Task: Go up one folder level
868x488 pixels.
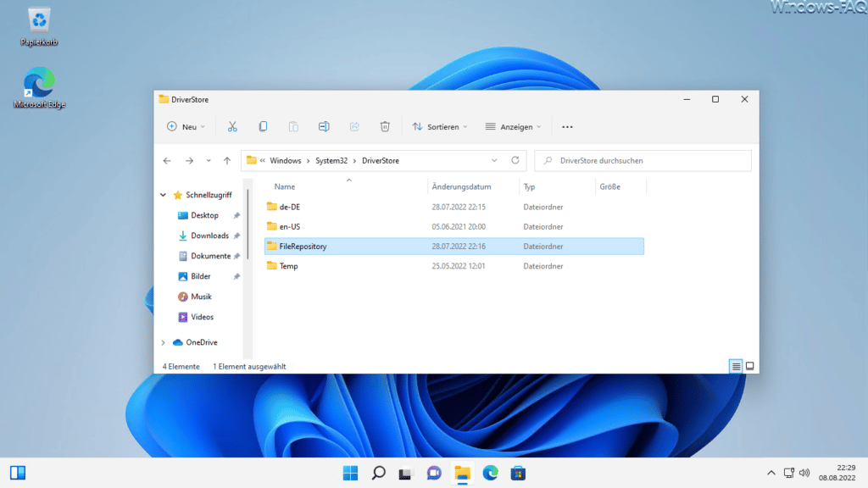Action: [227, 160]
